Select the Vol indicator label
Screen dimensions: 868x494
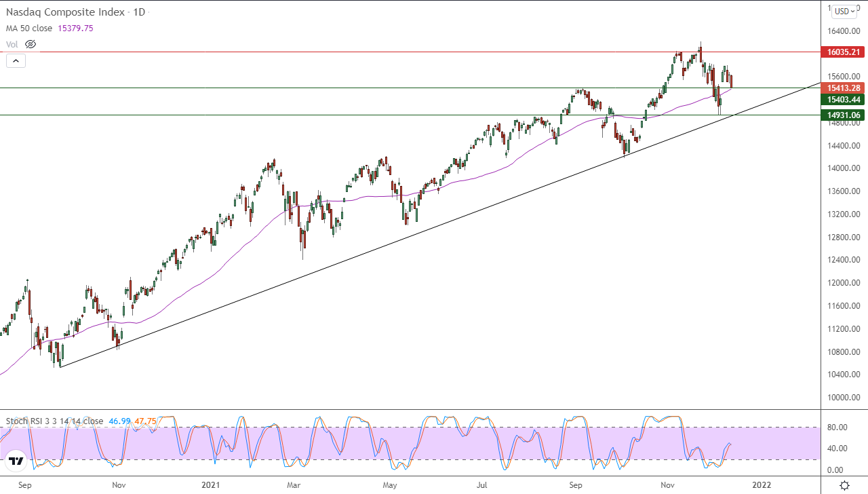click(12, 44)
